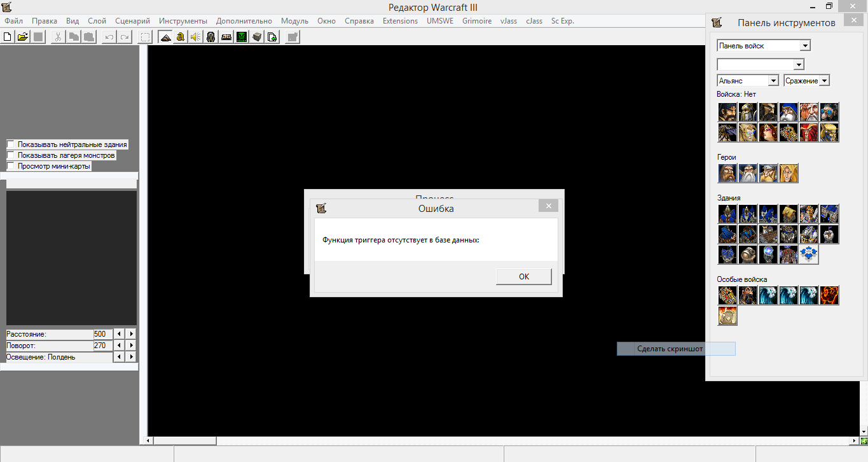Click the Расстояние value field 500

pos(102,334)
